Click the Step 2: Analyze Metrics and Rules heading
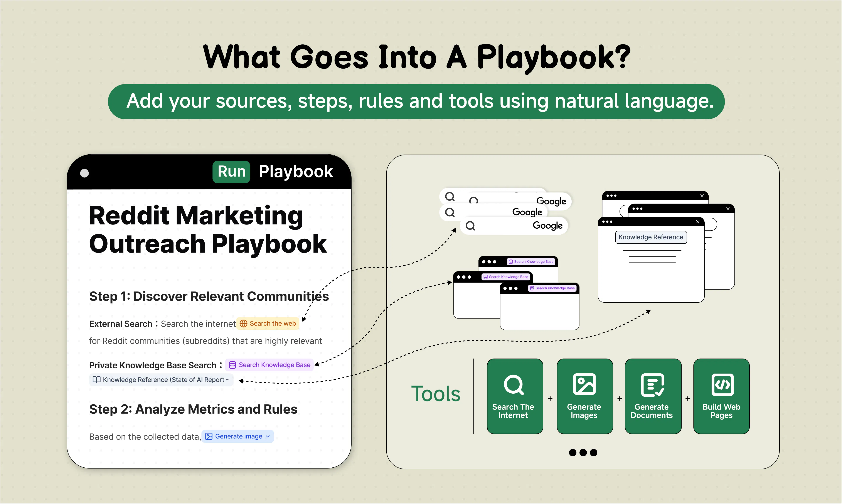Screen dimensions: 842x504 pyautogui.click(x=193, y=409)
